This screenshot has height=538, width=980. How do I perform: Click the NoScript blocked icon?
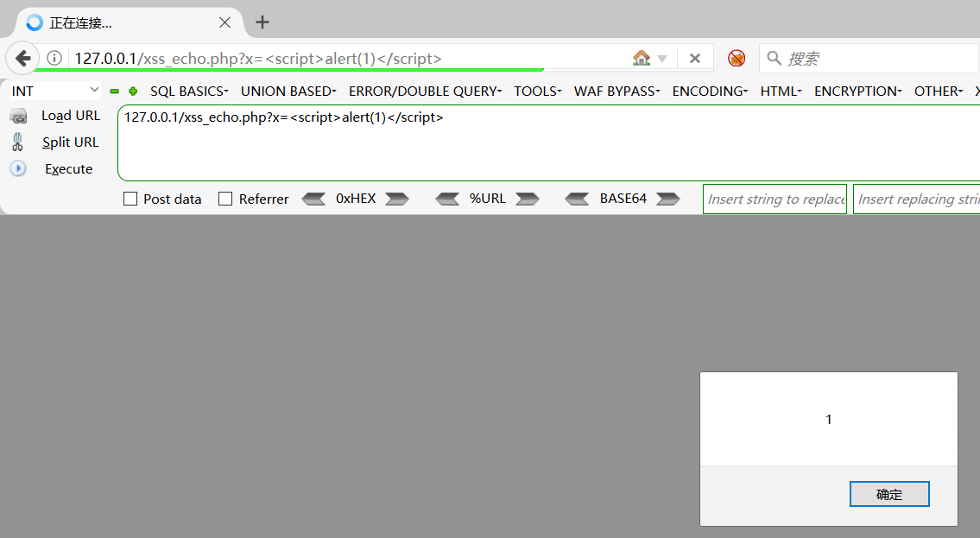click(x=737, y=58)
